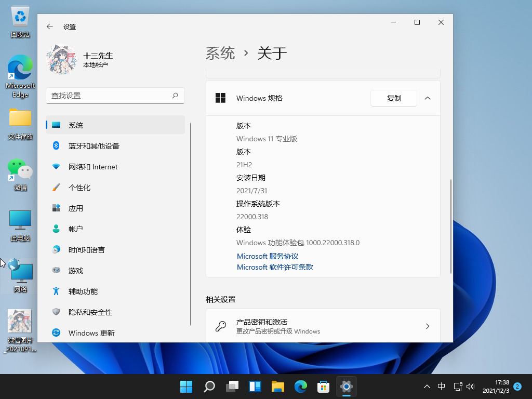The image size is (532, 399).
Task: Open Microsoft 软件许可条款 link
Action: (275, 267)
